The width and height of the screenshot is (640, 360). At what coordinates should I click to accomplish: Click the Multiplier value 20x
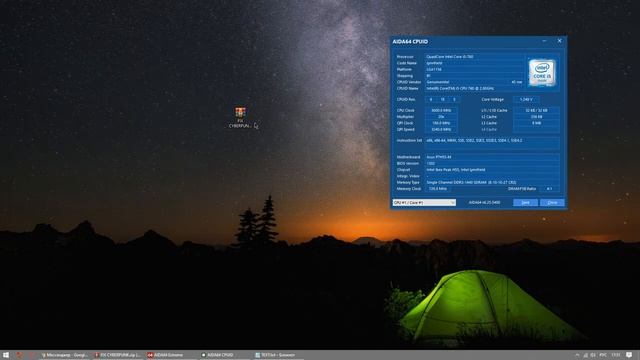click(x=441, y=117)
